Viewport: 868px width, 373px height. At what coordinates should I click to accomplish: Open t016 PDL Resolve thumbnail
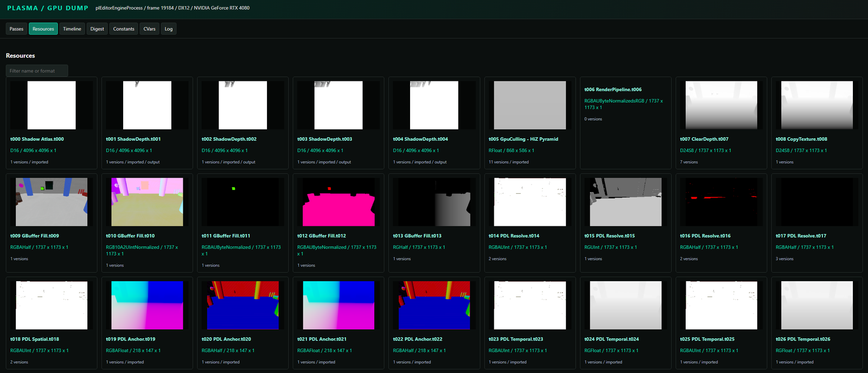click(722, 202)
